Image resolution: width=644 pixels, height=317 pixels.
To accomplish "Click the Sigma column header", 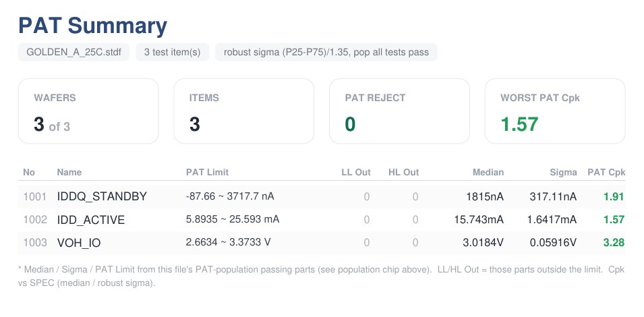I will 563,173.
